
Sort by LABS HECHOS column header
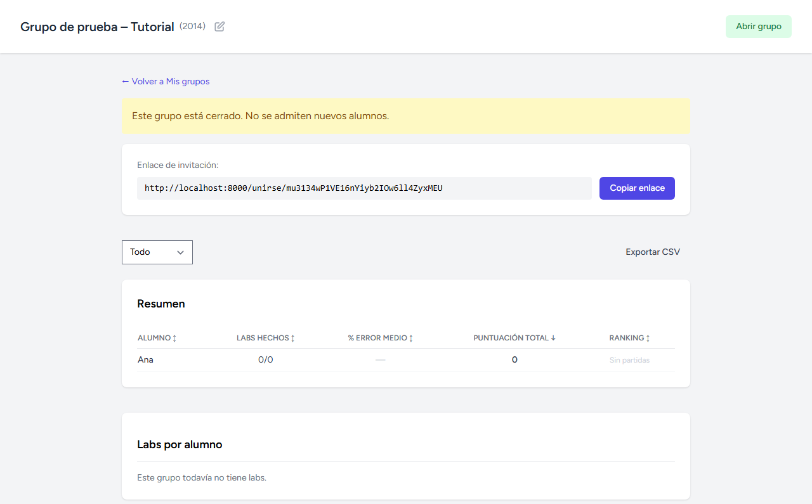266,338
